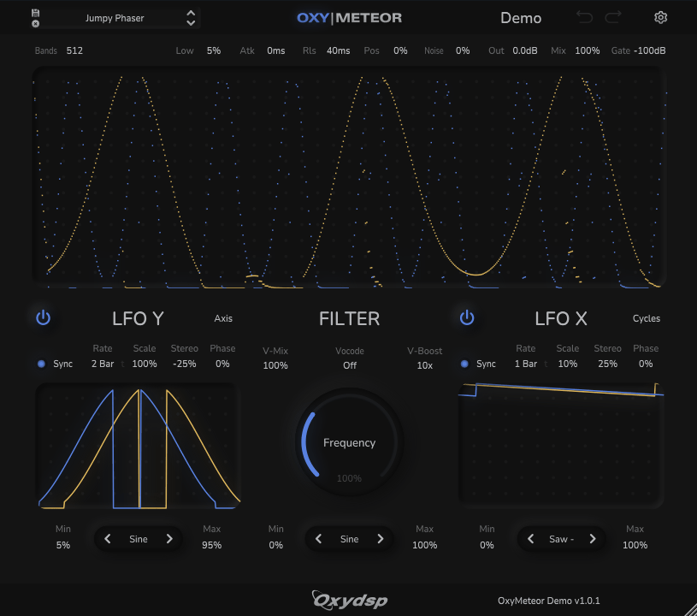
Task: Click the triplet 't' toggle beside 1 Bar
Action: click(546, 364)
